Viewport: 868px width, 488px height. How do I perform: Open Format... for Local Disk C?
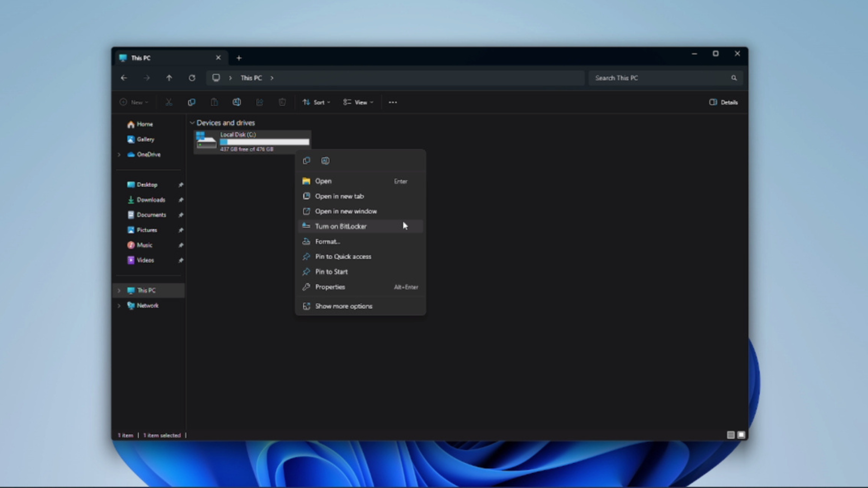click(328, 241)
